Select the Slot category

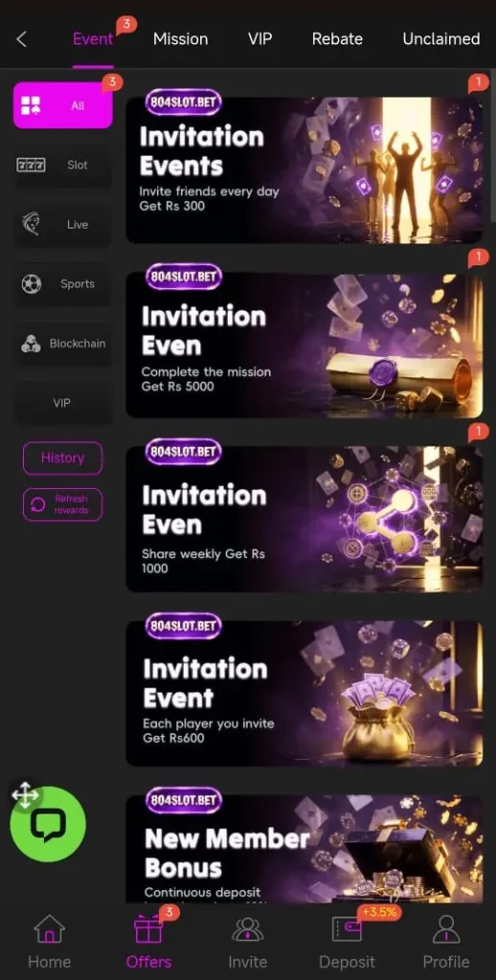[62, 165]
